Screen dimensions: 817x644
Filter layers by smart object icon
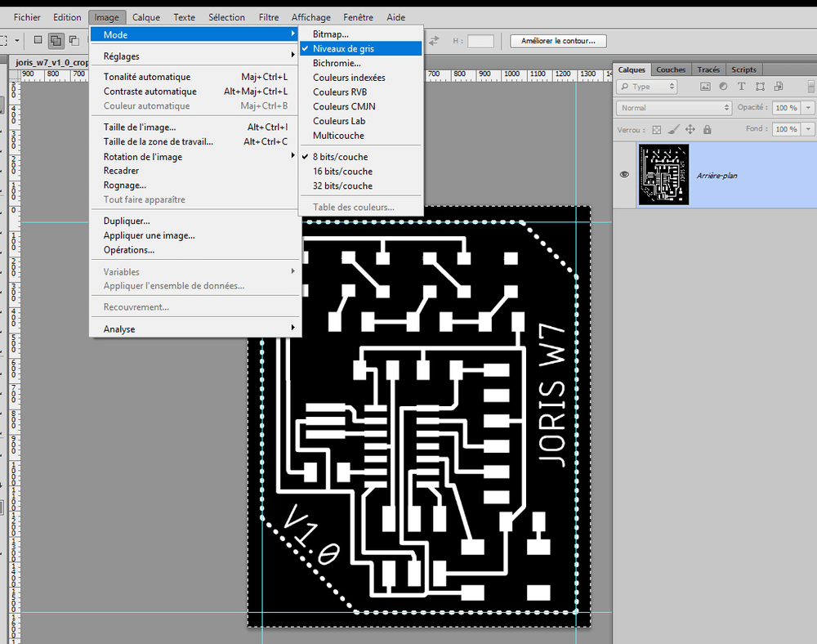click(x=779, y=87)
